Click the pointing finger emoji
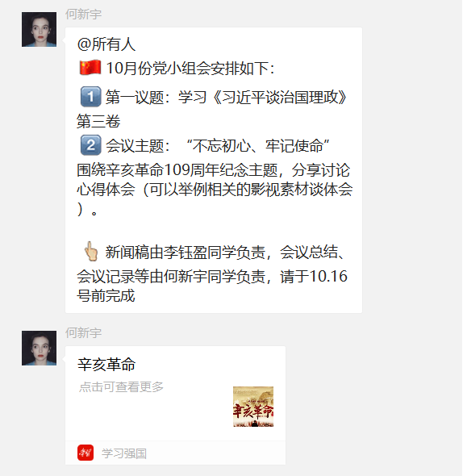 coord(91,252)
